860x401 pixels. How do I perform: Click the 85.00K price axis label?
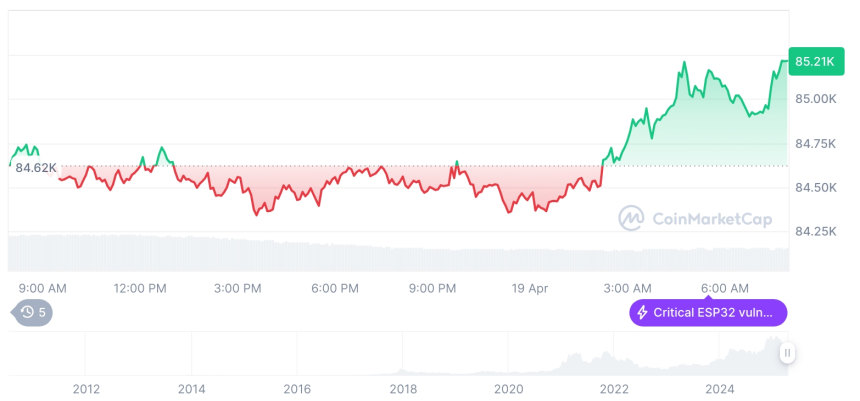click(816, 99)
